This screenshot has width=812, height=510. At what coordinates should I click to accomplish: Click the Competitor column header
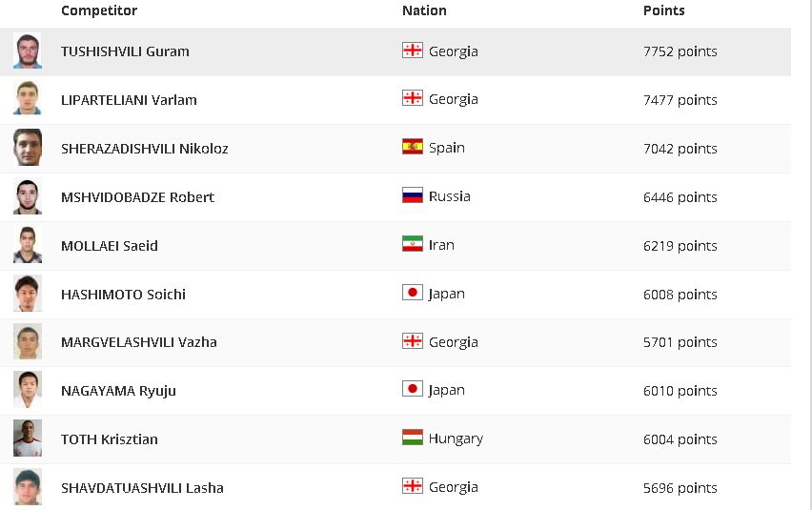pyautogui.click(x=99, y=10)
